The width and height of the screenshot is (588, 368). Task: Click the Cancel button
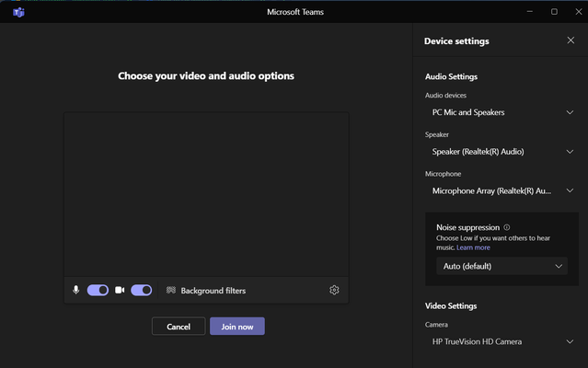(179, 327)
